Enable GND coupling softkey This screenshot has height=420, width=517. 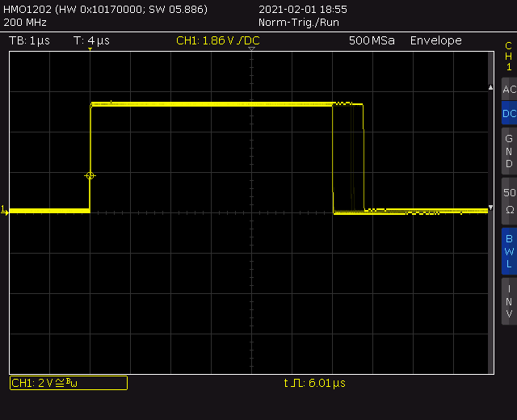pyautogui.click(x=508, y=151)
